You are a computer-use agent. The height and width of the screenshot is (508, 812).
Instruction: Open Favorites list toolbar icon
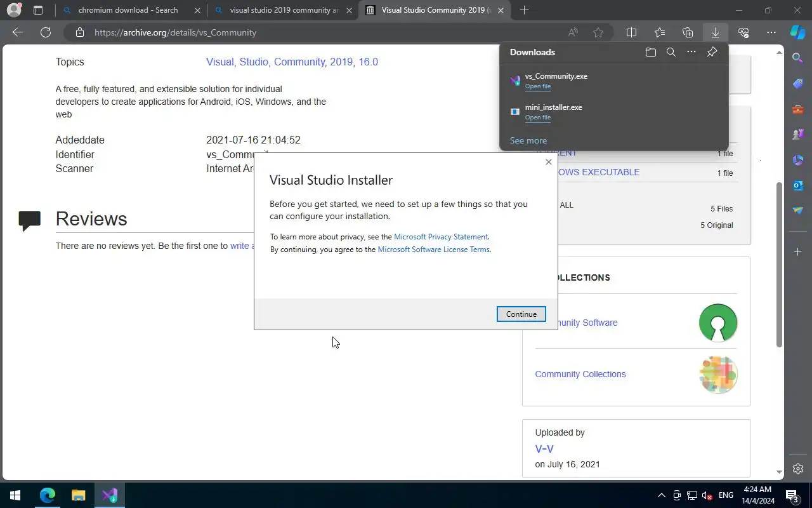click(x=660, y=32)
